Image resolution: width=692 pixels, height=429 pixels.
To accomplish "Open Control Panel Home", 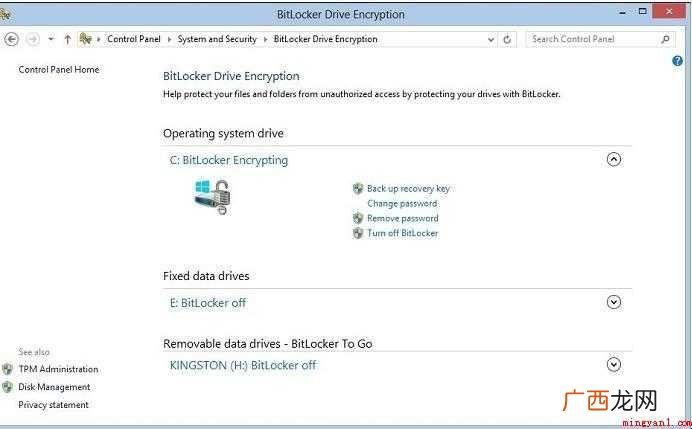I will point(59,69).
